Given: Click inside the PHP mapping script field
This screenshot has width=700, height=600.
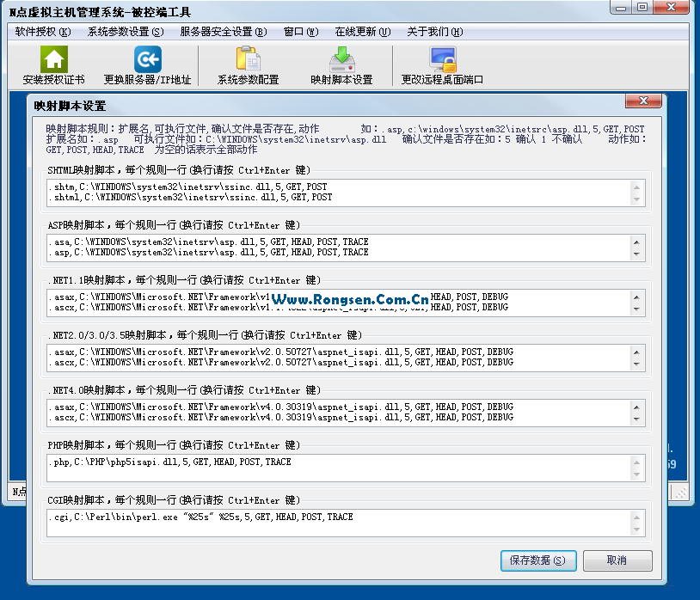Looking at the screenshot, I should [339, 468].
